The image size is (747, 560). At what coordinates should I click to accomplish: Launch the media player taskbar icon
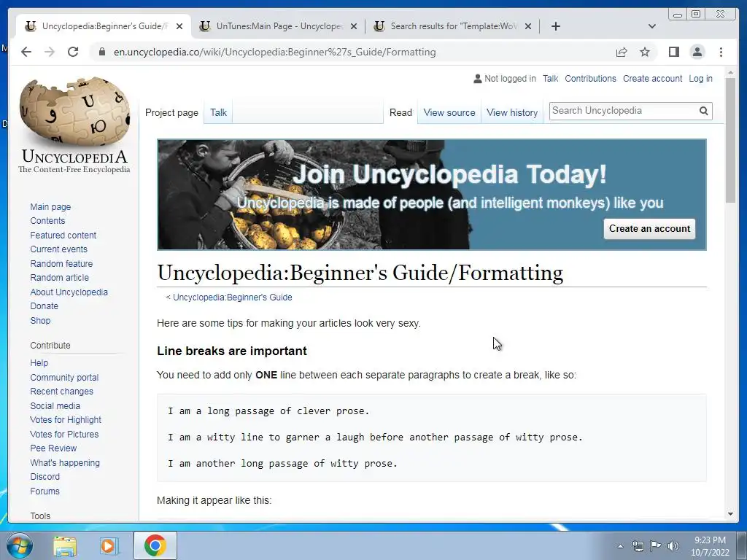pyautogui.click(x=109, y=545)
